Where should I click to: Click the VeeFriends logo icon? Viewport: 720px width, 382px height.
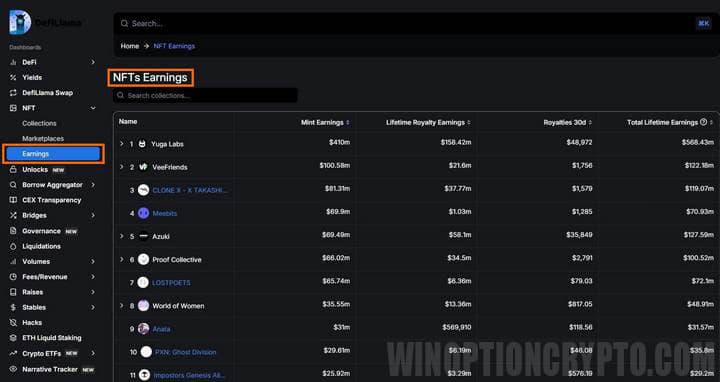(143, 167)
